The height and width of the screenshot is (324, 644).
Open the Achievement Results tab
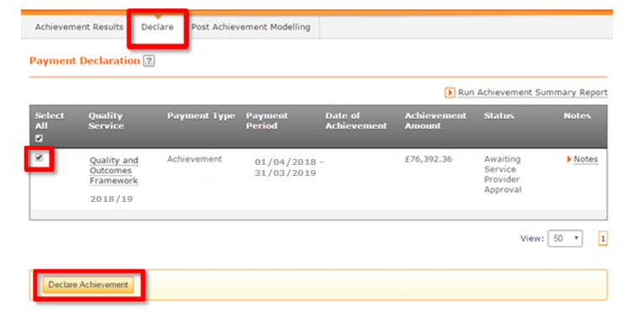(x=79, y=27)
